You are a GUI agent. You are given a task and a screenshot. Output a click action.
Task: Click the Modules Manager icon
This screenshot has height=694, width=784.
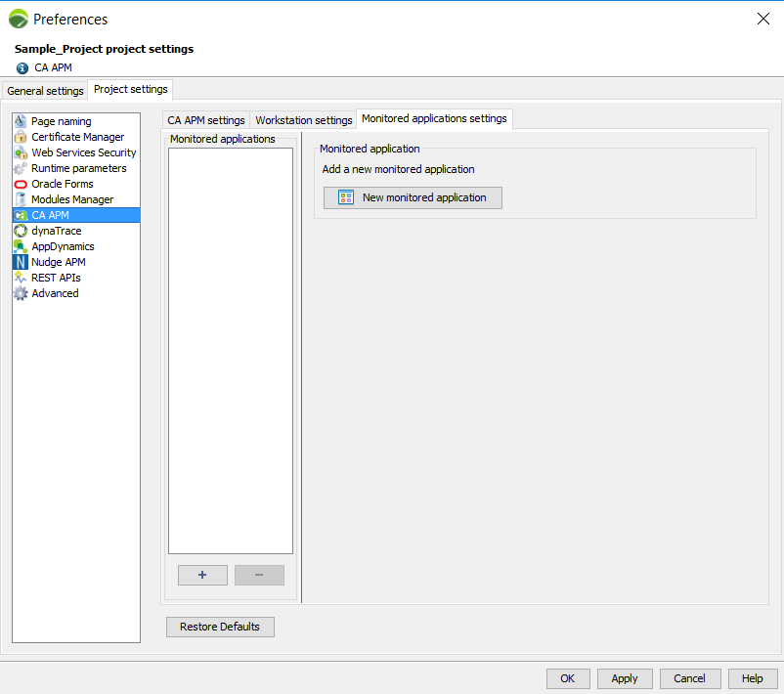point(21,199)
